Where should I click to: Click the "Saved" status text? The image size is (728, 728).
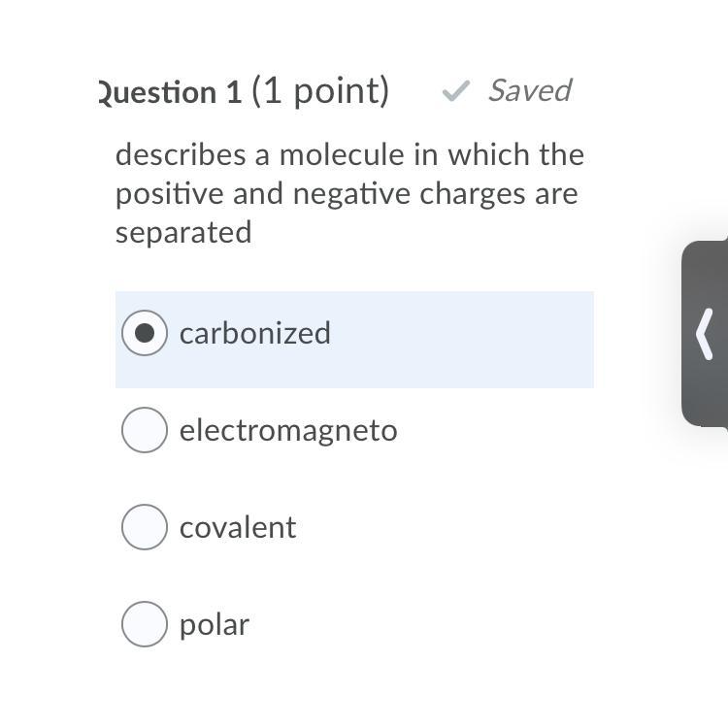[529, 90]
